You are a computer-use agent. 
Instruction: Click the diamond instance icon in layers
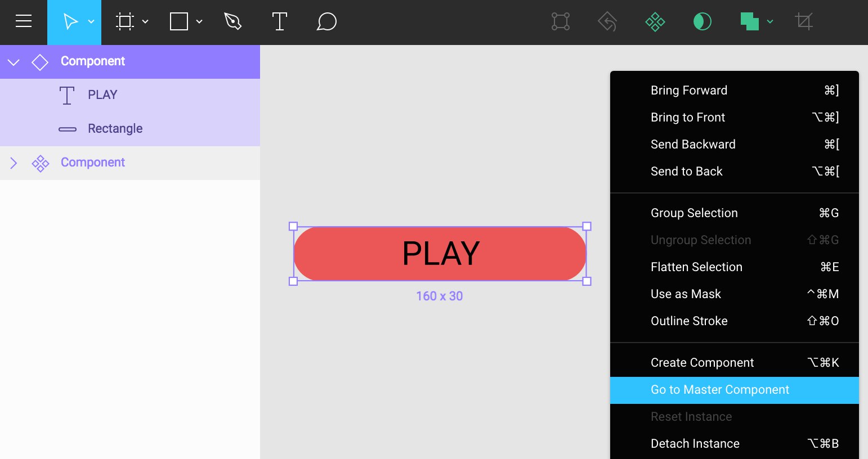40,62
